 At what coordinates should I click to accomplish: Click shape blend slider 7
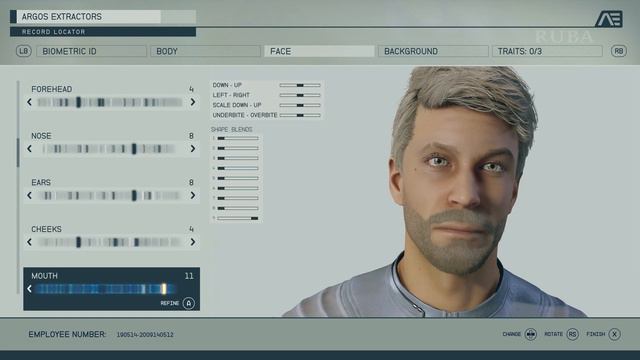(x=238, y=198)
